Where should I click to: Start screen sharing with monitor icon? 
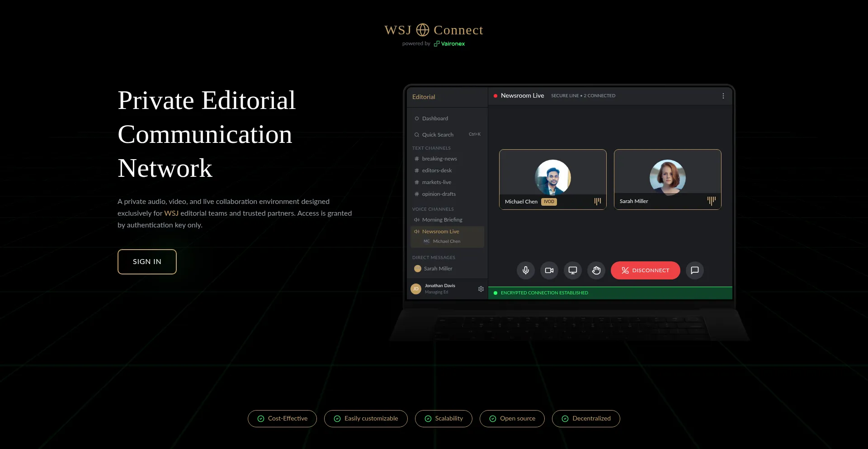pos(572,270)
